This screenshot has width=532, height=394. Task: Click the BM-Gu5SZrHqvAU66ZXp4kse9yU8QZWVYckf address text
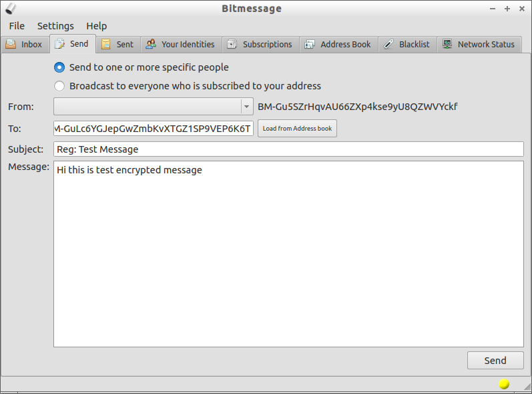pyautogui.click(x=358, y=107)
